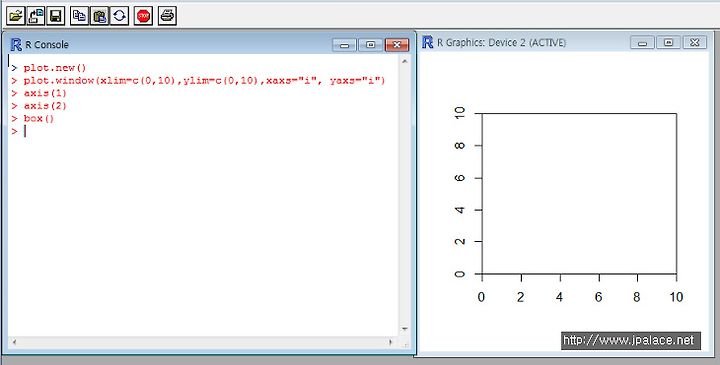Click the R logo in R Graphics title bar

coord(428,42)
